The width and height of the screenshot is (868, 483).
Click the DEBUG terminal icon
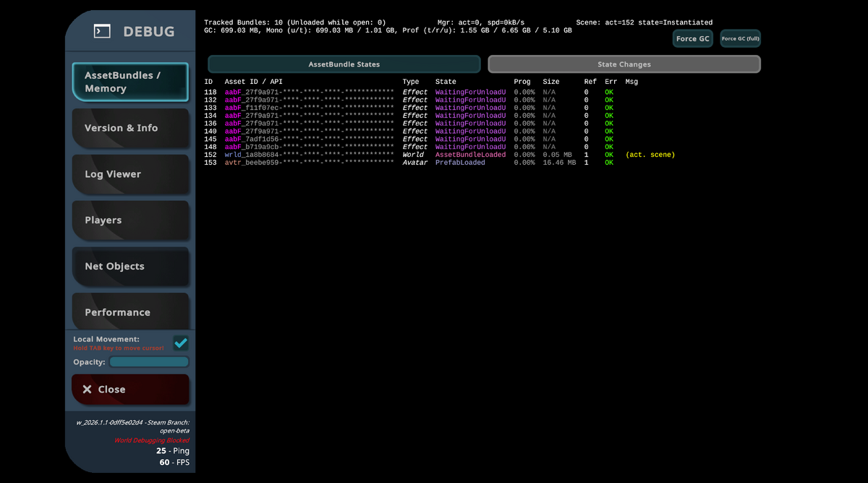tap(102, 31)
